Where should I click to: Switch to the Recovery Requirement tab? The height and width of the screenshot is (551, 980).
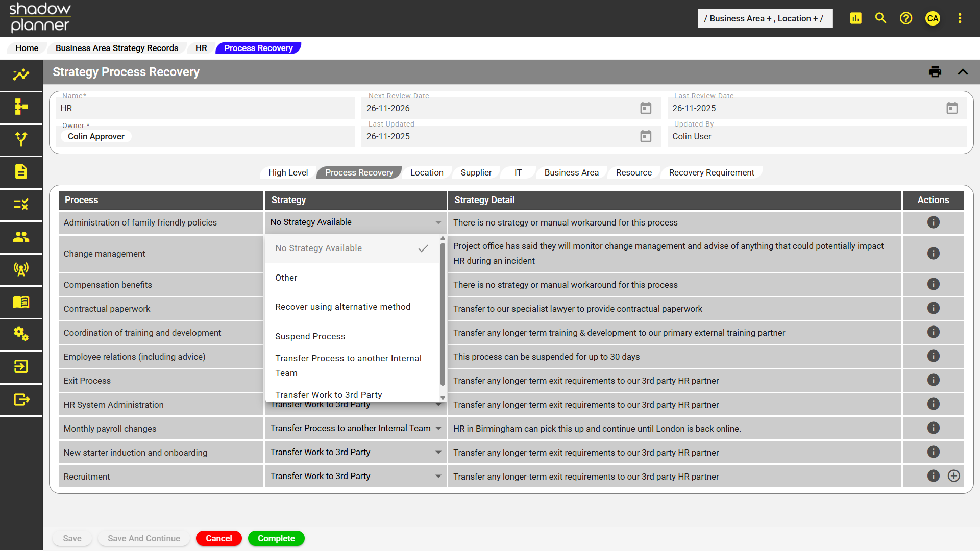click(711, 172)
